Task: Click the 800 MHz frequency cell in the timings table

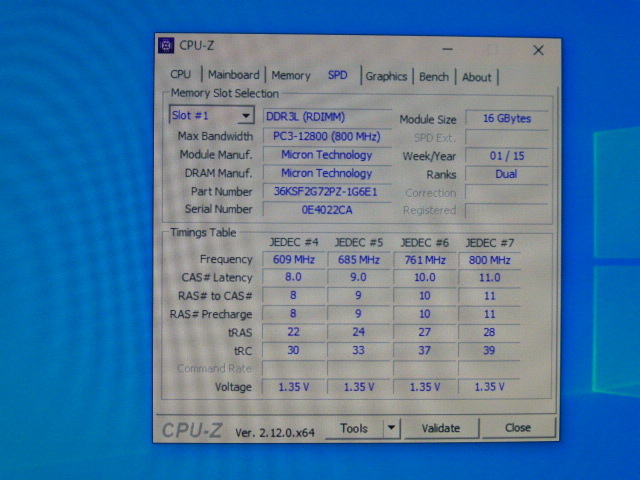Action: (x=489, y=260)
